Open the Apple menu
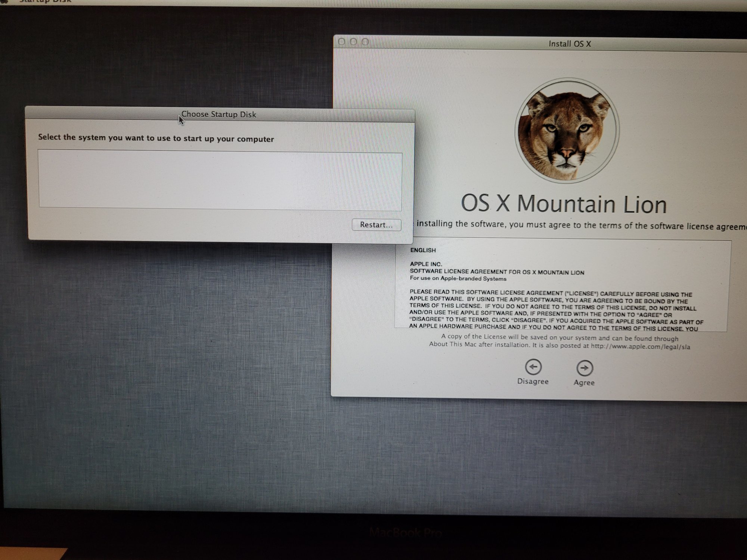747x560 pixels. 4,1
